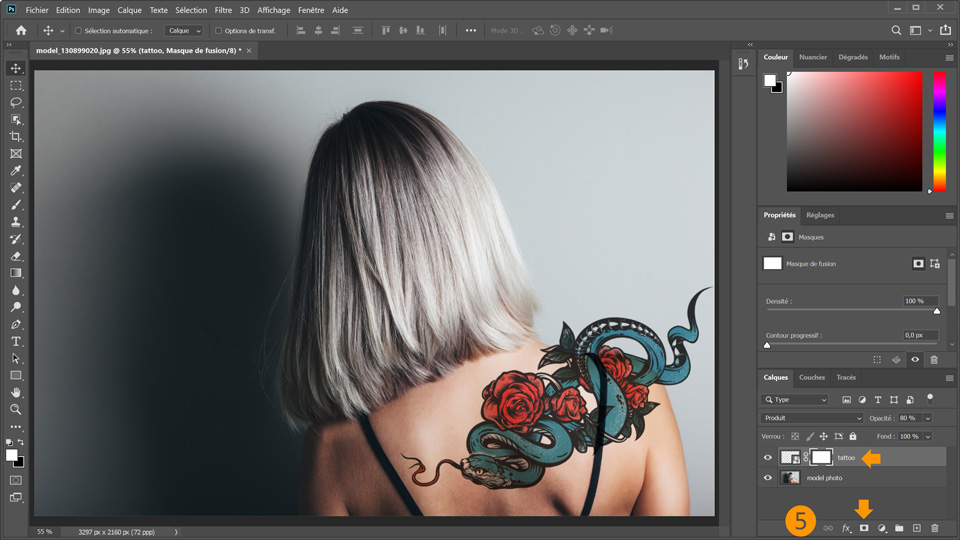Image resolution: width=960 pixels, height=540 pixels.
Task: Select the History Brush tool
Action: (16, 239)
